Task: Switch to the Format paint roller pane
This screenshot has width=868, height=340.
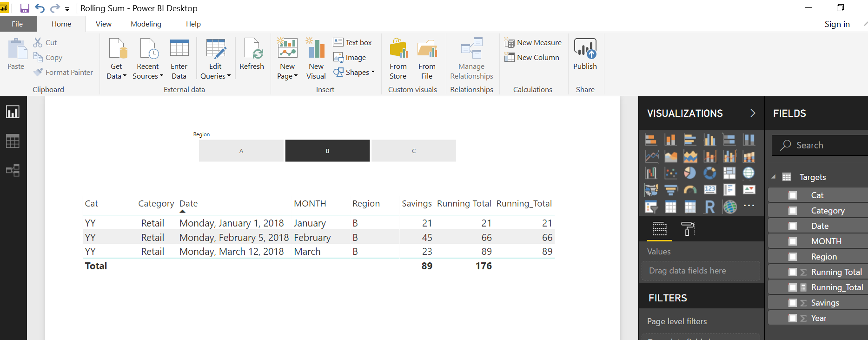Action: (687, 229)
